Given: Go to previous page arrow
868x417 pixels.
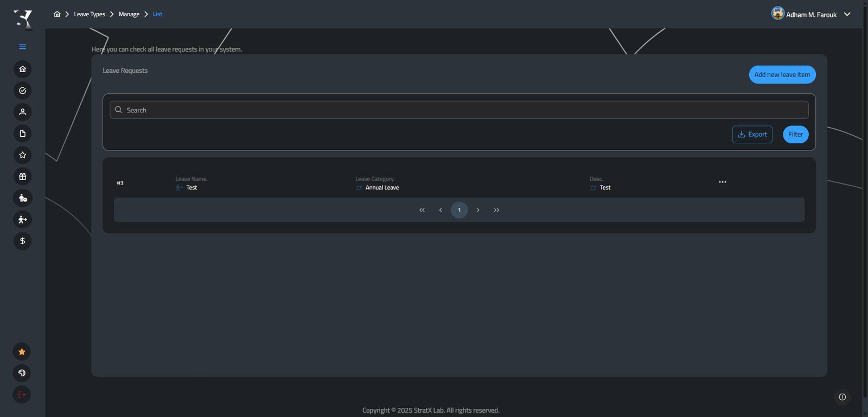Looking at the screenshot, I should pos(441,210).
